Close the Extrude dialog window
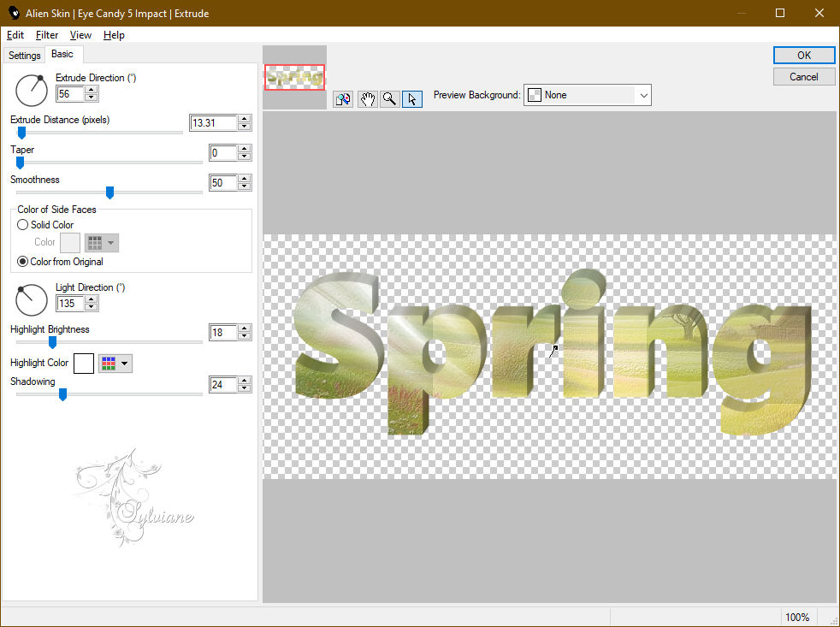The height and width of the screenshot is (627, 840). click(x=819, y=13)
